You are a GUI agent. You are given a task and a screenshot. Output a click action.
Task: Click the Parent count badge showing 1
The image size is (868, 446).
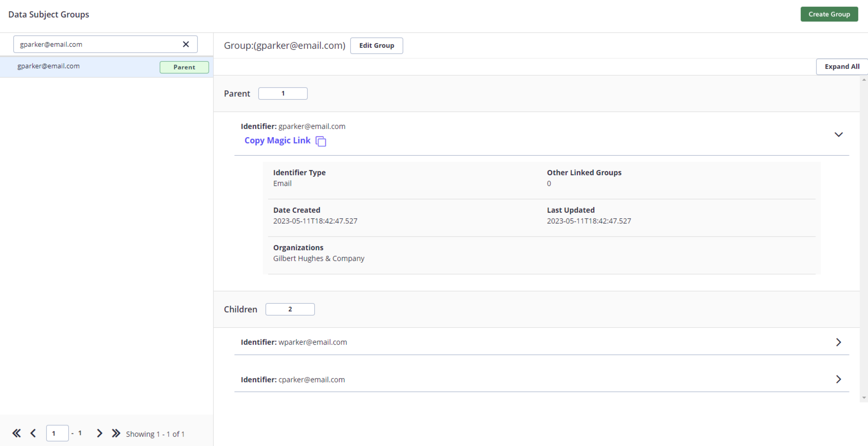pos(283,93)
